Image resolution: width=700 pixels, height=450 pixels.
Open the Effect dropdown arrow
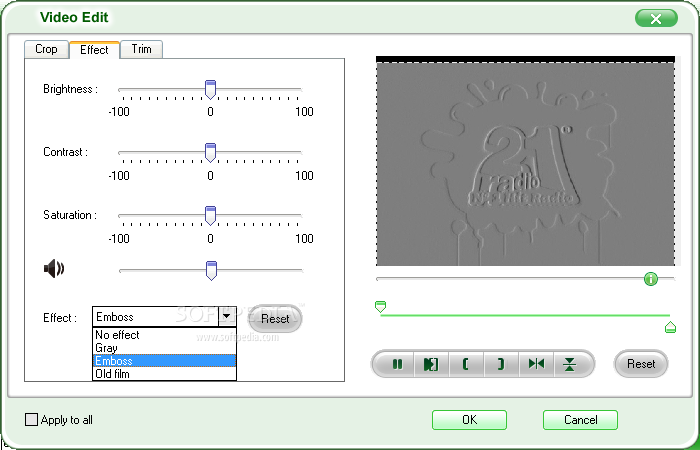point(227,317)
